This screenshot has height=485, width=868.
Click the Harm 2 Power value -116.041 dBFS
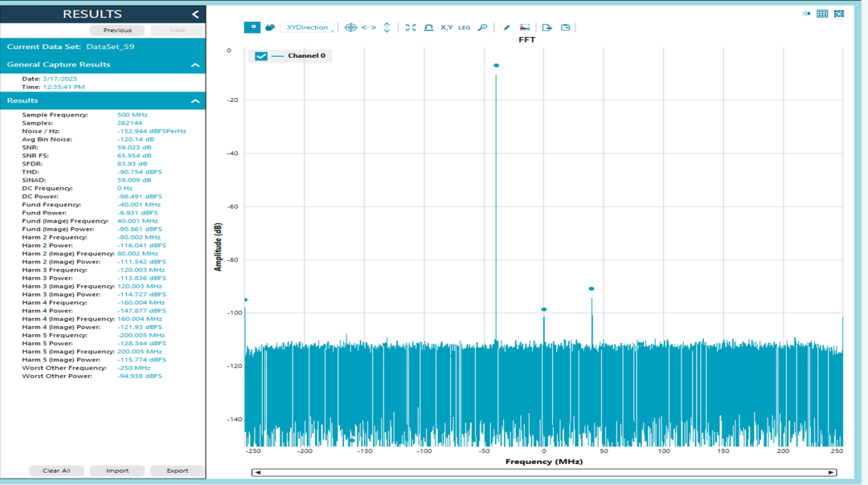click(141, 245)
